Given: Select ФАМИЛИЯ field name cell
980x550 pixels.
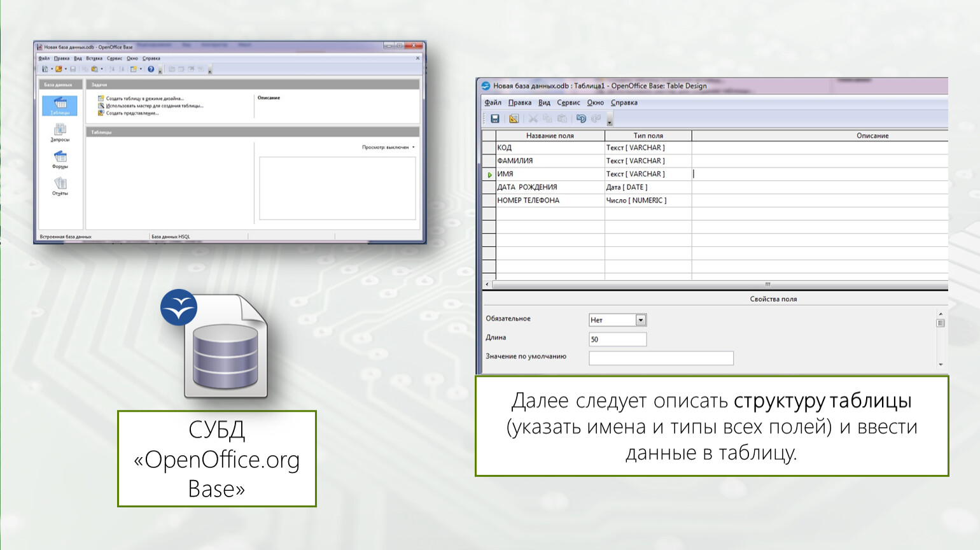Looking at the screenshot, I should 550,161.
